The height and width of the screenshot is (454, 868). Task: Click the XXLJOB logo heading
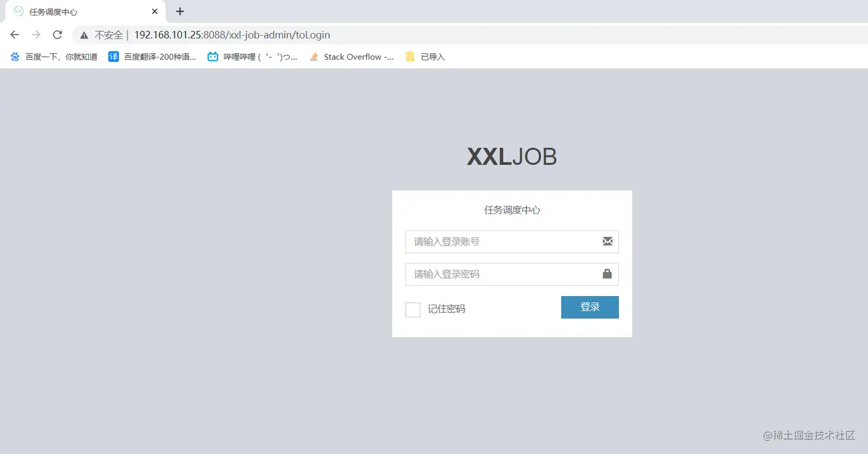pyautogui.click(x=512, y=157)
